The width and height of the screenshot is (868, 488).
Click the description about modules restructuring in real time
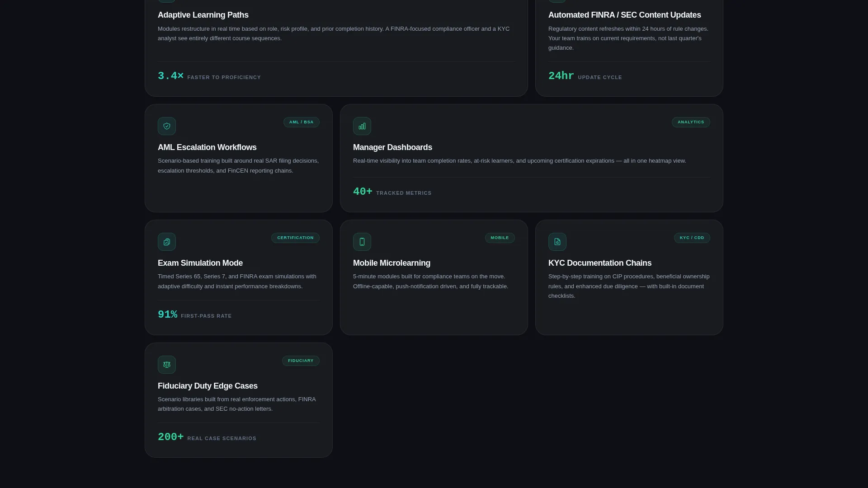(x=334, y=33)
